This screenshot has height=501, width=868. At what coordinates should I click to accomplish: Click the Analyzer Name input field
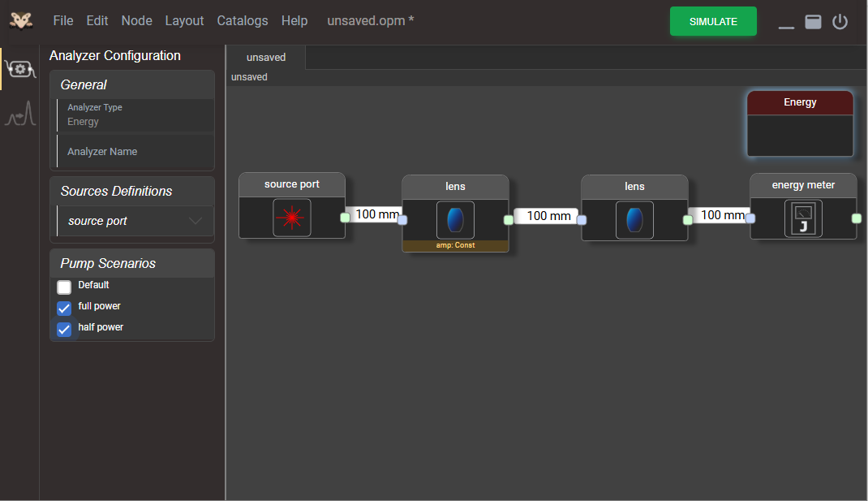tap(135, 151)
